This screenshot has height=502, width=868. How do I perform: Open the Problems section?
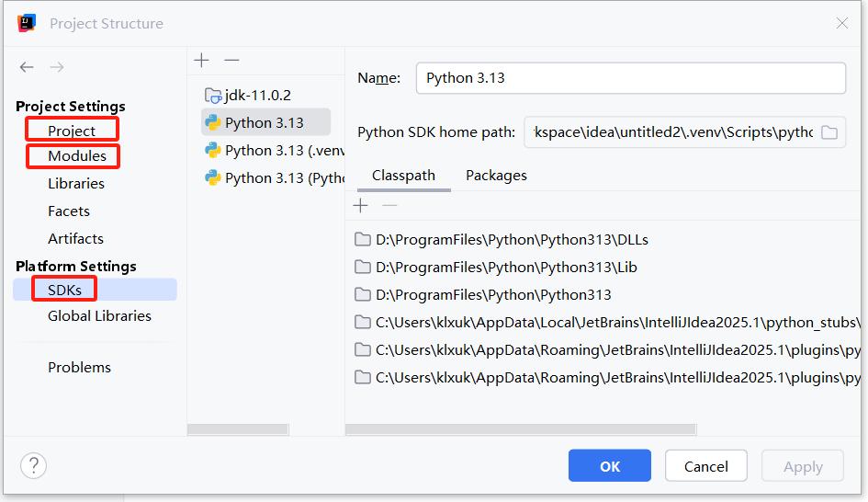tap(79, 368)
